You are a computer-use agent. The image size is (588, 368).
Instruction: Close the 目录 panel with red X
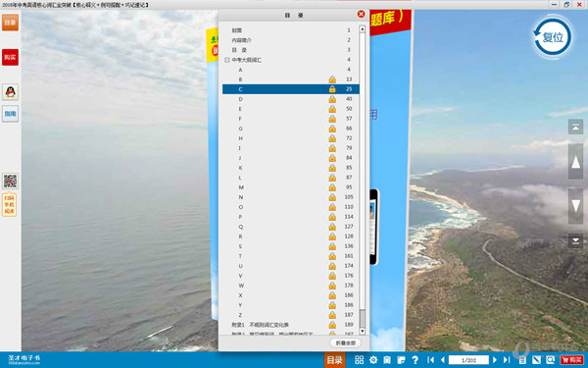[361, 15]
